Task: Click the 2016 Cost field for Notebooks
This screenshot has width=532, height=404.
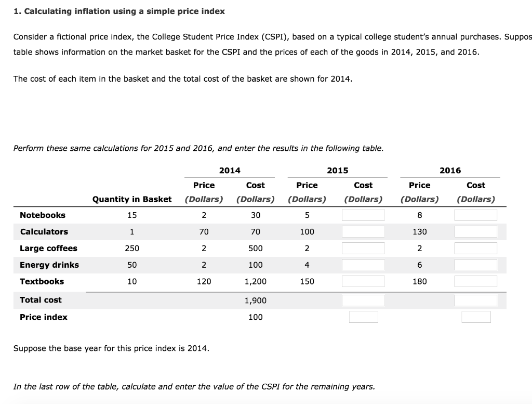Action: (x=476, y=215)
